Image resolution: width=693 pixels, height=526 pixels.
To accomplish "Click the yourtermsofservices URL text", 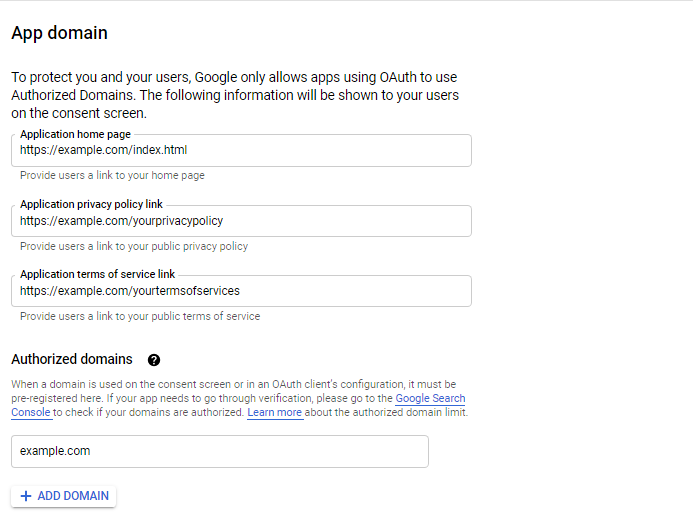I will [130, 291].
